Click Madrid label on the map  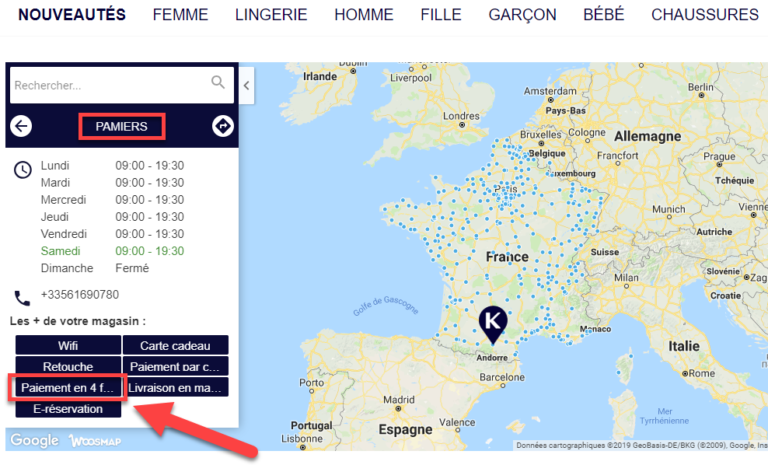399,400
